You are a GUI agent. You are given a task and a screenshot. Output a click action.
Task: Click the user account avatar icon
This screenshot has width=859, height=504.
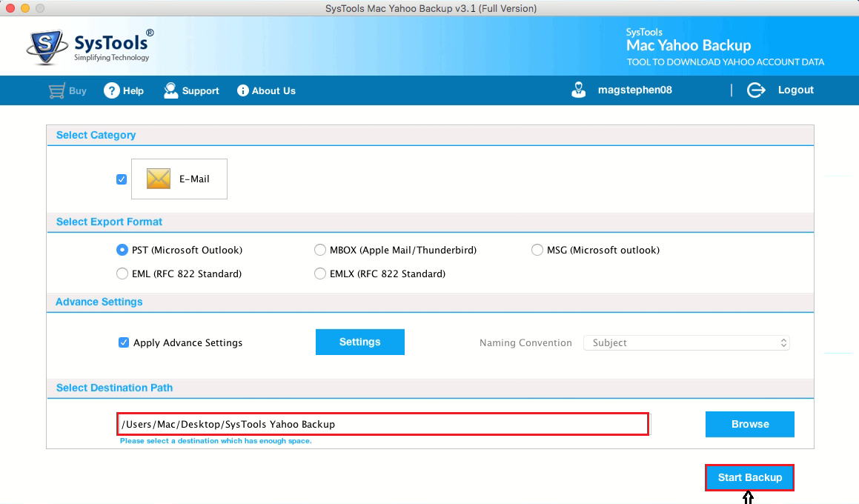point(579,90)
